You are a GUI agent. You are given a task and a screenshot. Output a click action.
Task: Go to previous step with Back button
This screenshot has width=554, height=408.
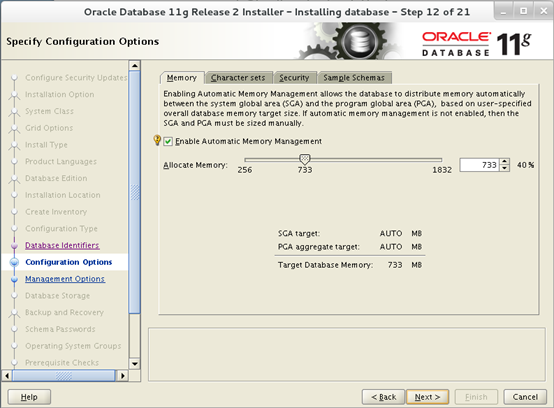[383, 397]
